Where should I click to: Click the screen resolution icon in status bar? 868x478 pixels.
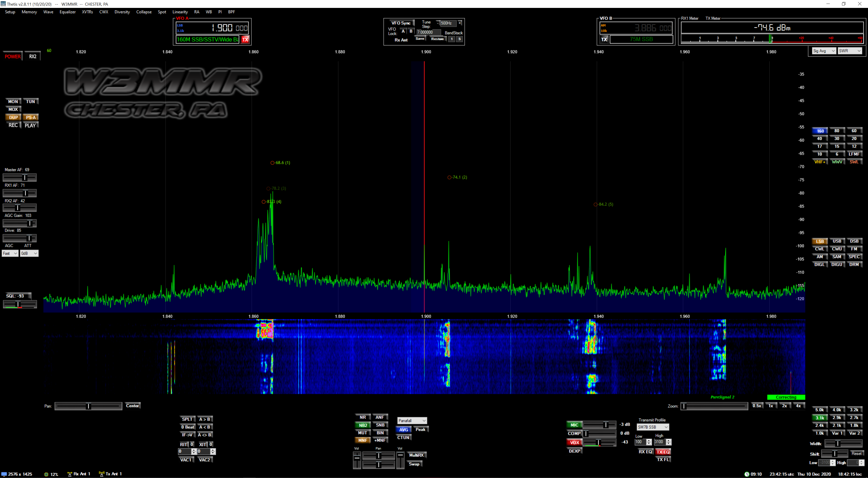[x=4, y=474]
